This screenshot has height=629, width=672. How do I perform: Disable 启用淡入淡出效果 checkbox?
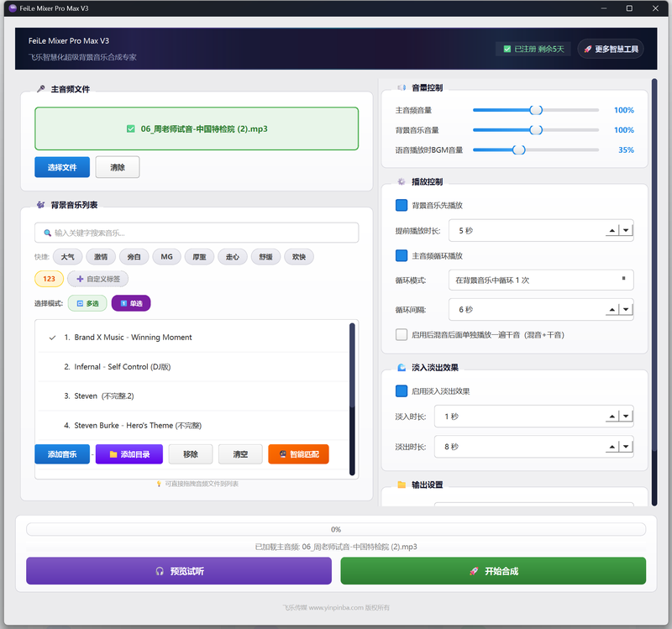point(402,391)
